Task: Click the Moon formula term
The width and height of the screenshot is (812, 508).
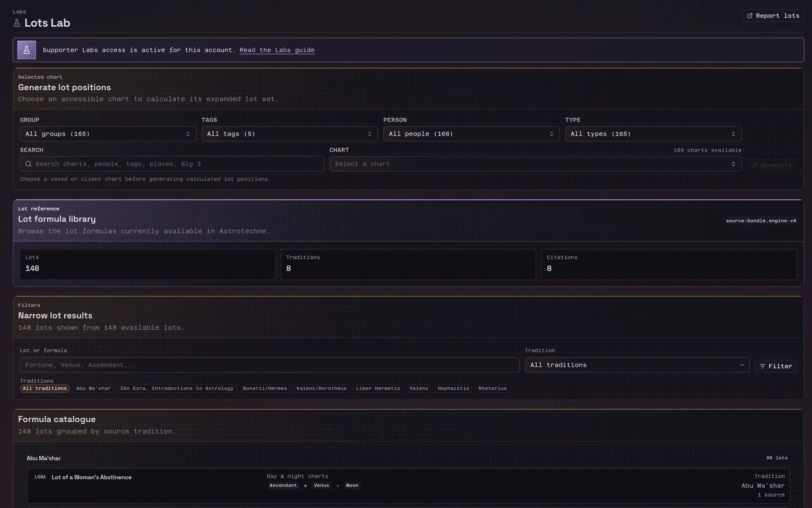Action: 352,486
